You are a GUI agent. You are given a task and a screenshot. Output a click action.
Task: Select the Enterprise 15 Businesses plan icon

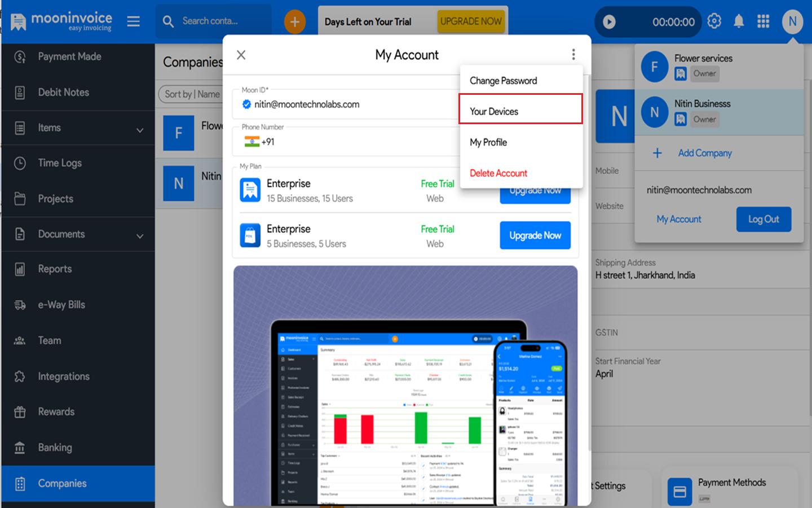click(x=250, y=190)
